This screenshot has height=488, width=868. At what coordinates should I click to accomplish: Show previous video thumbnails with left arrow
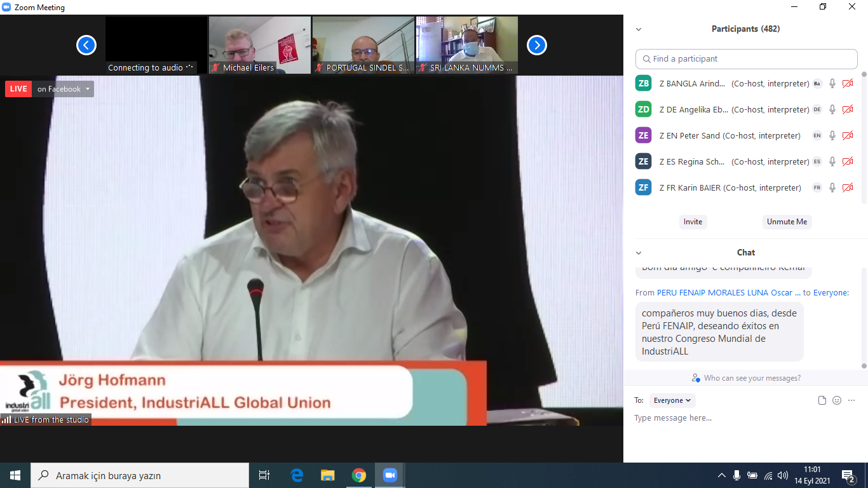86,45
